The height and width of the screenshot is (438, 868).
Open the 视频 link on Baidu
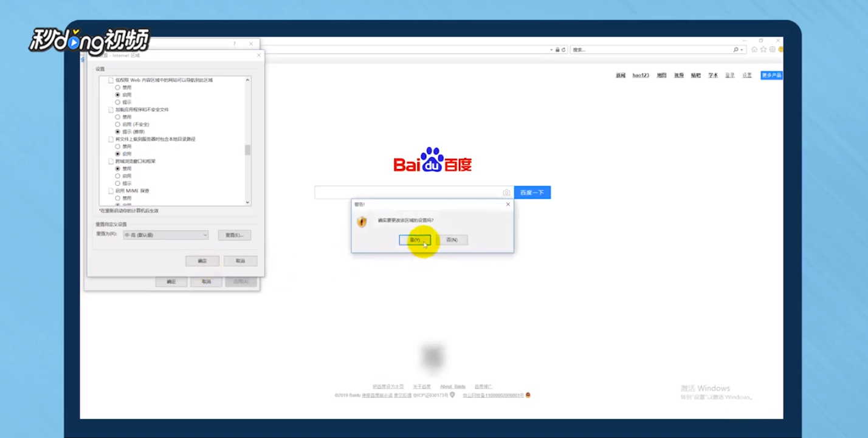(679, 75)
